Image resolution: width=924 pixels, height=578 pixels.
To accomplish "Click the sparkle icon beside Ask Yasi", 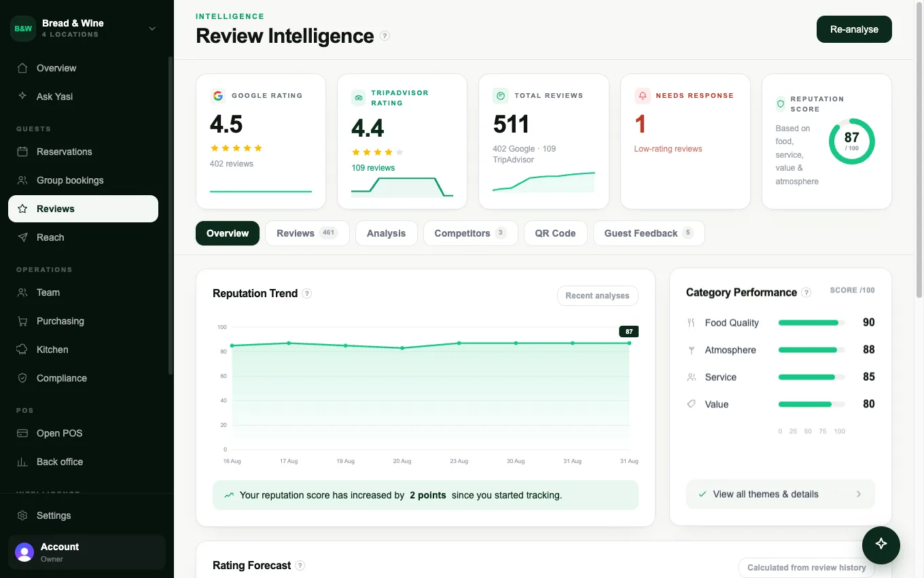I will [22, 97].
